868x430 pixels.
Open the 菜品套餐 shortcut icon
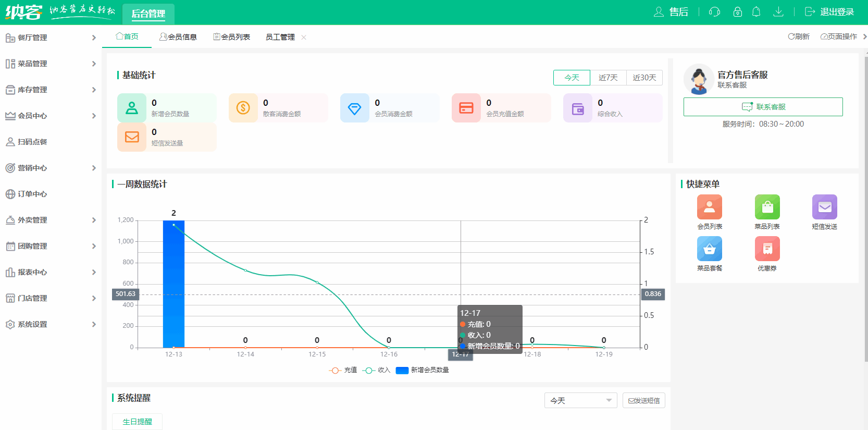coord(709,249)
